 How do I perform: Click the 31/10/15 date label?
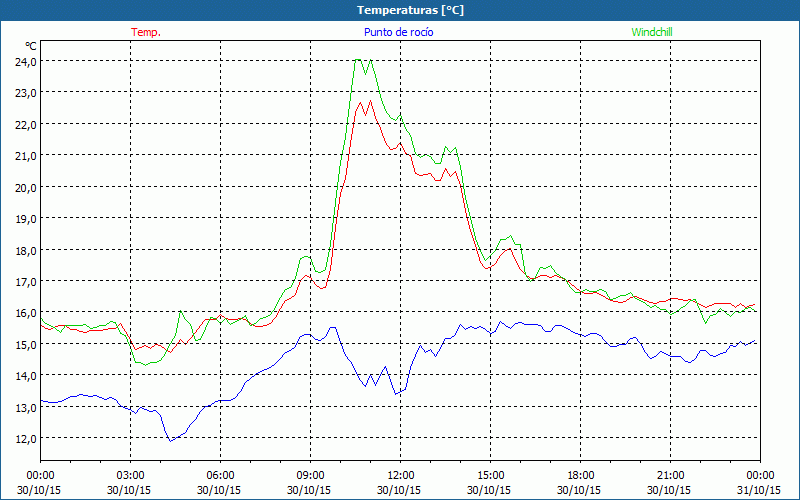[x=759, y=490]
